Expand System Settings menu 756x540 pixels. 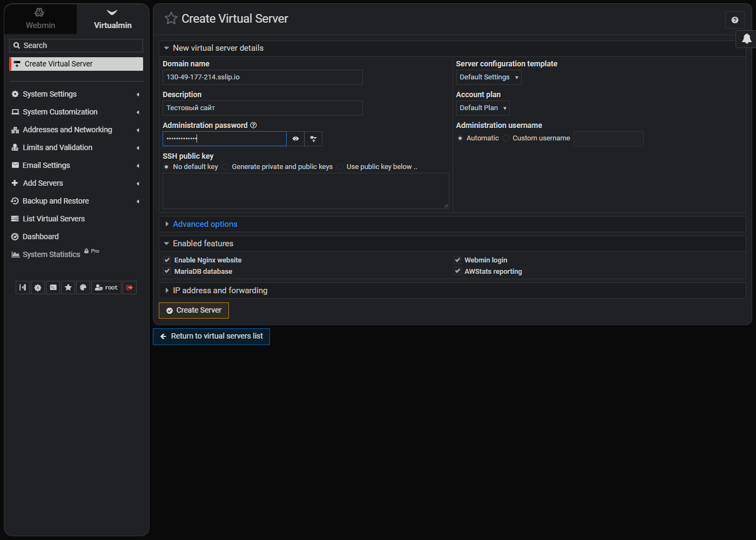click(x=76, y=94)
